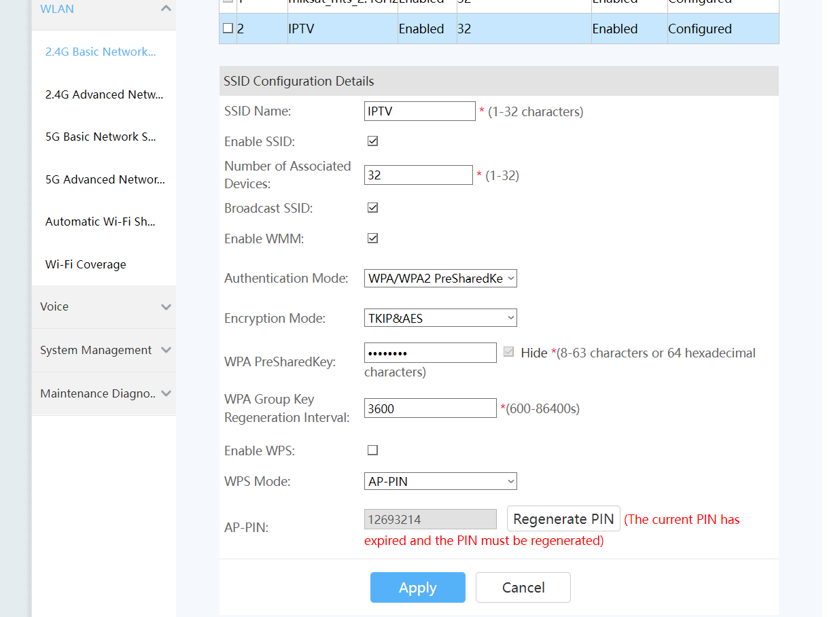Viewport: 840px width, 617px height.
Task: Toggle the Hide password checkbox
Action: pyautogui.click(x=508, y=352)
